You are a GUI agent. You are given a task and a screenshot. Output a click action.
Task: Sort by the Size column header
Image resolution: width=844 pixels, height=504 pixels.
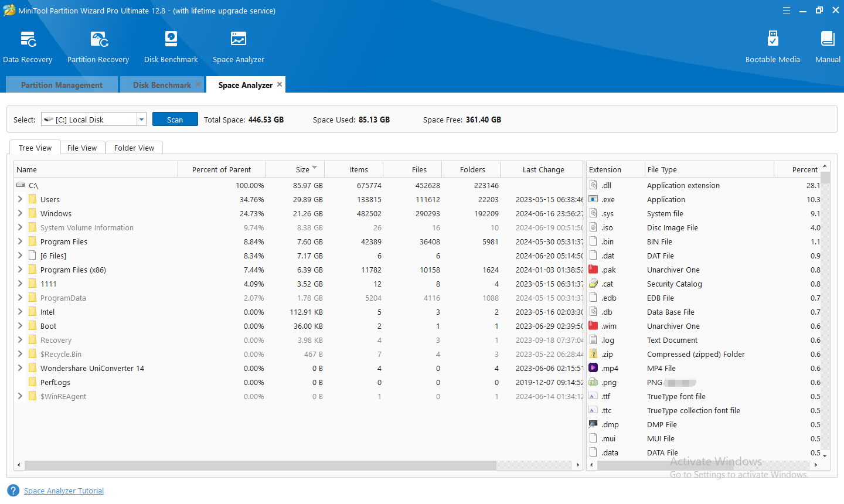click(295, 169)
